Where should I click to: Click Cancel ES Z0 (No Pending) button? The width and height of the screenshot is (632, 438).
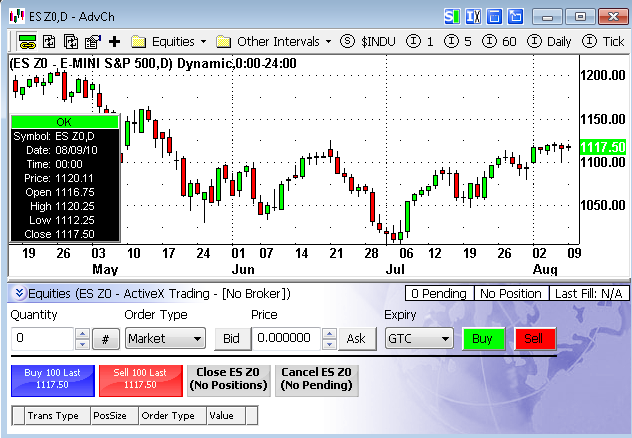pos(317,380)
